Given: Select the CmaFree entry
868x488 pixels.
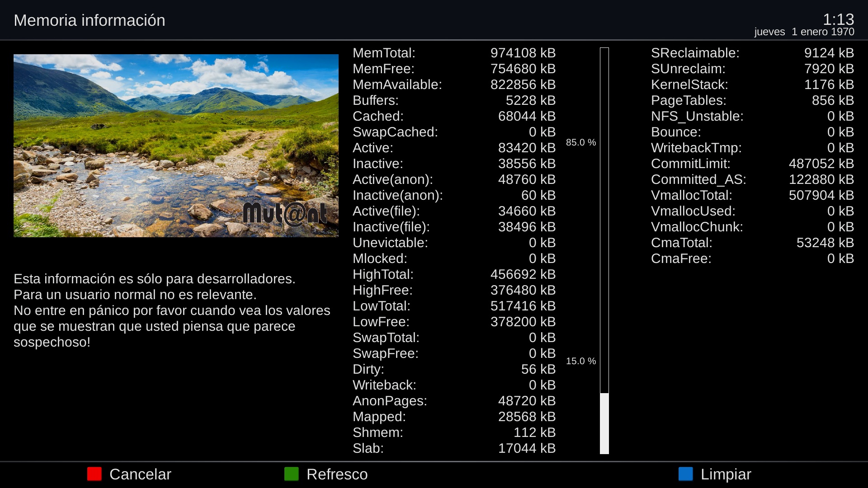Looking at the screenshot, I should (681, 258).
